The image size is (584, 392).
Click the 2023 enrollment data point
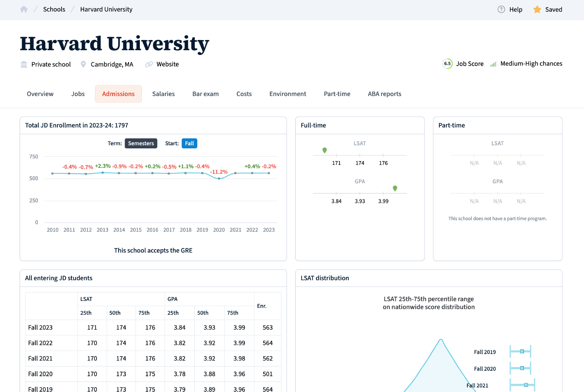pyautogui.click(x=269, y=173)
